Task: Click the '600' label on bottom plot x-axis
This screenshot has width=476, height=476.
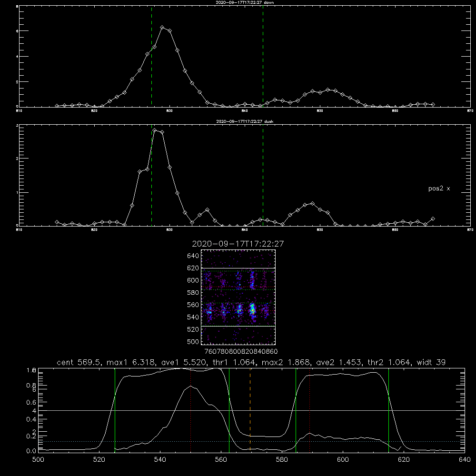Action: (343, 460)
